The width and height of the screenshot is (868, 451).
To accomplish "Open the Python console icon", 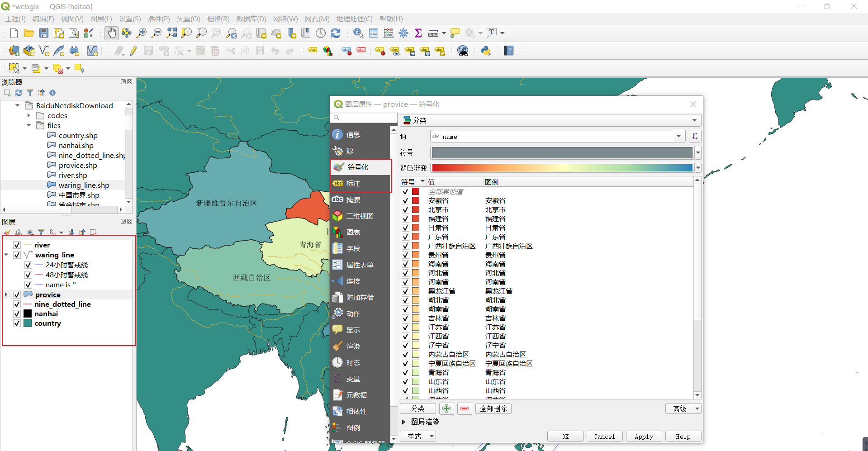I will pos(485,50).
